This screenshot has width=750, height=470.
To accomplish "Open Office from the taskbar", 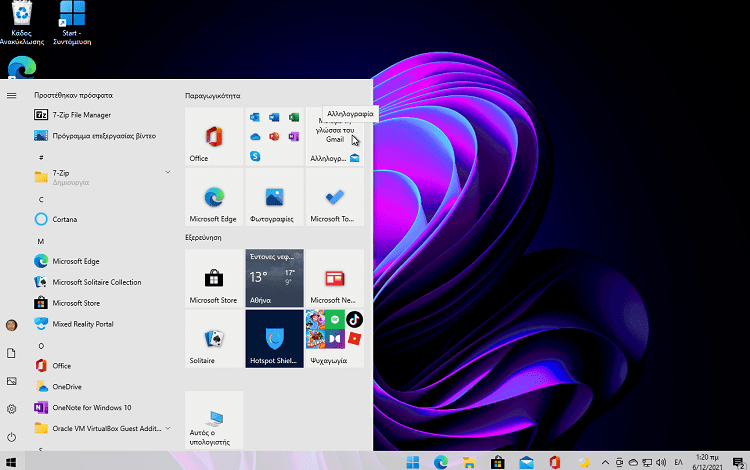I will point(555,462).
